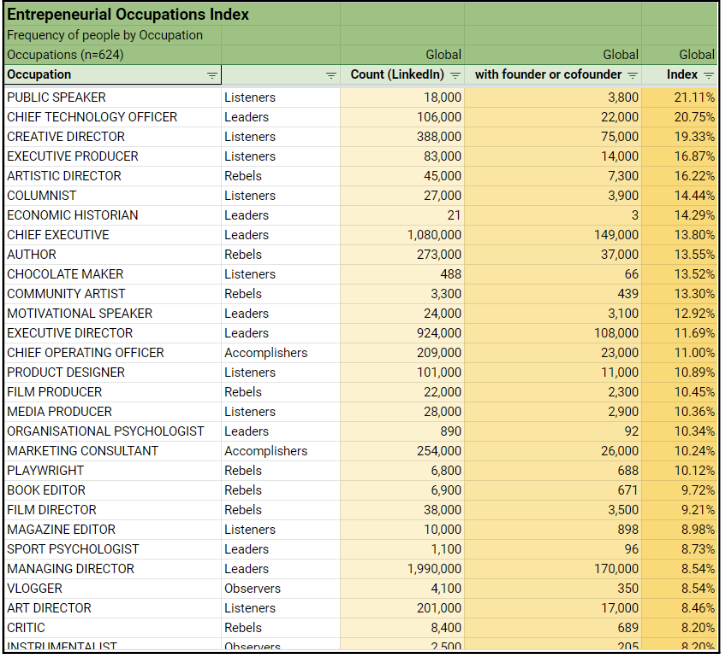Screen dimensions: 722x654
Task: Select the COLUMNIST cell
Action: pyautogui.click(x=113, y=196)
